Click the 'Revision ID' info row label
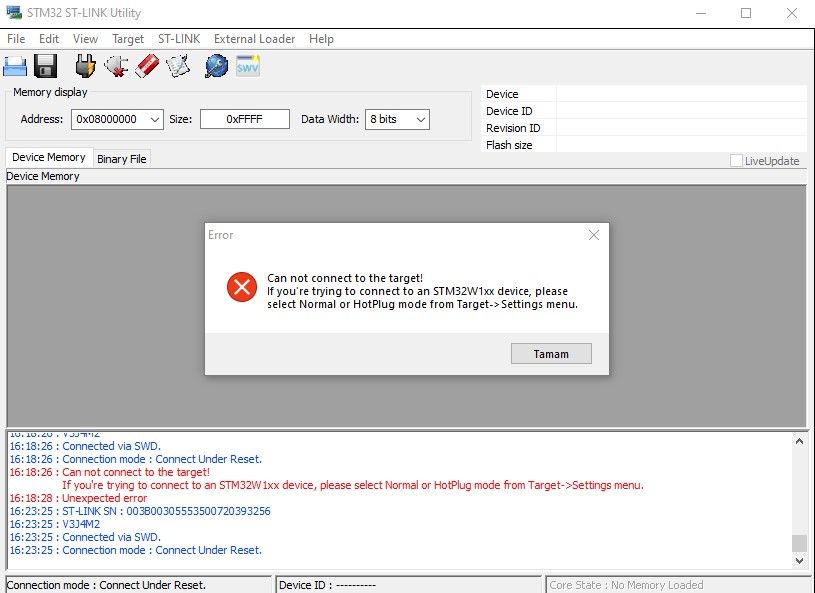This screenshot has width=815, height=593. (x=513, y=128)
